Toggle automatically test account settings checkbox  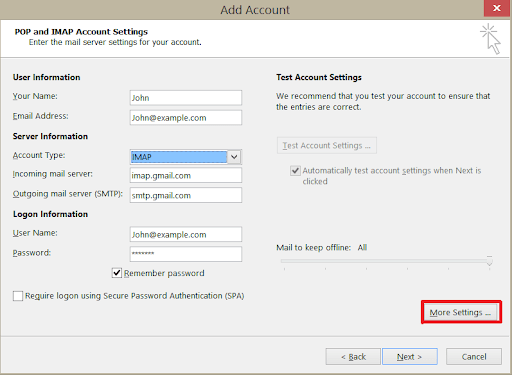tap(295, 171)
